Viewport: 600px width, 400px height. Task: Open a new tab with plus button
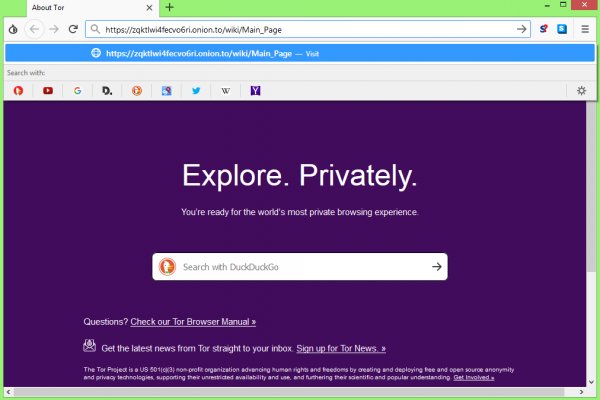click(x=169, y=7)
